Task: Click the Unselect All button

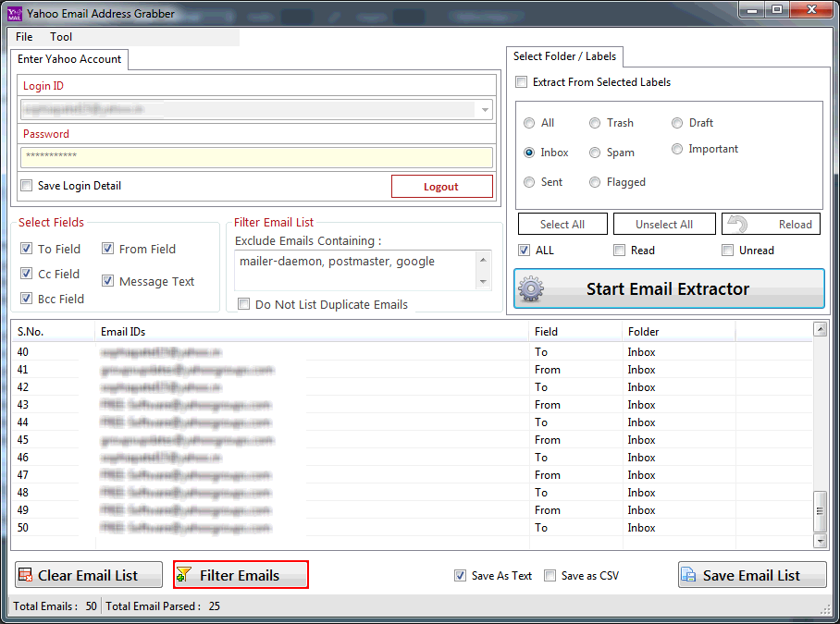Action: [x=664, y=224]
